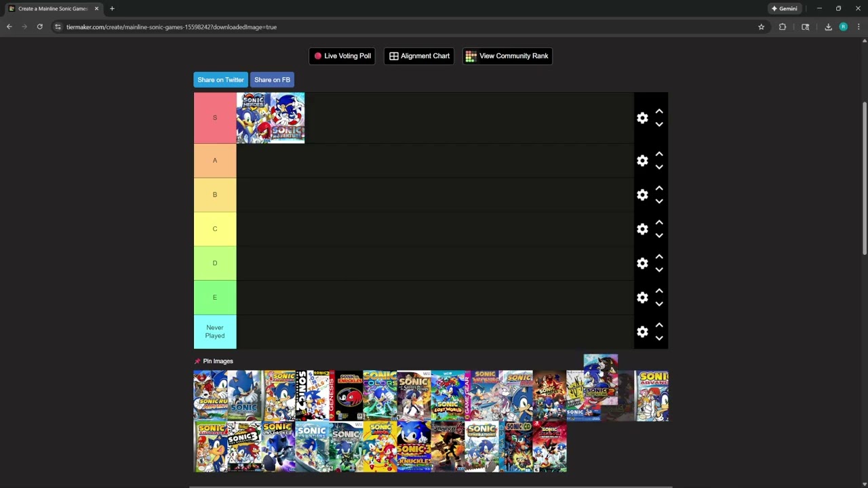
Task: Open settings gear for E tier row
Action: click(642, 298)
